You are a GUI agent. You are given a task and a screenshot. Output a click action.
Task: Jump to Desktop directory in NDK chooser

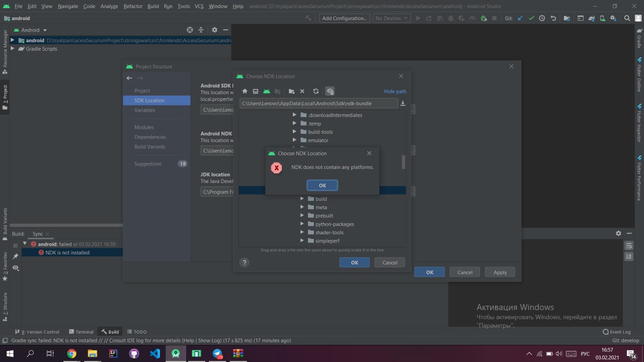[x=256, y=92]
